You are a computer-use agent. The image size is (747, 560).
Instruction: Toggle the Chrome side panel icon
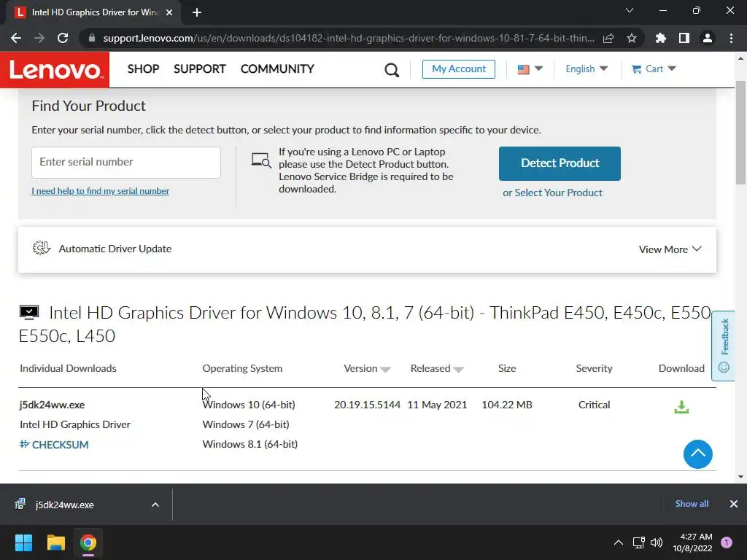(x=684, y=38)
